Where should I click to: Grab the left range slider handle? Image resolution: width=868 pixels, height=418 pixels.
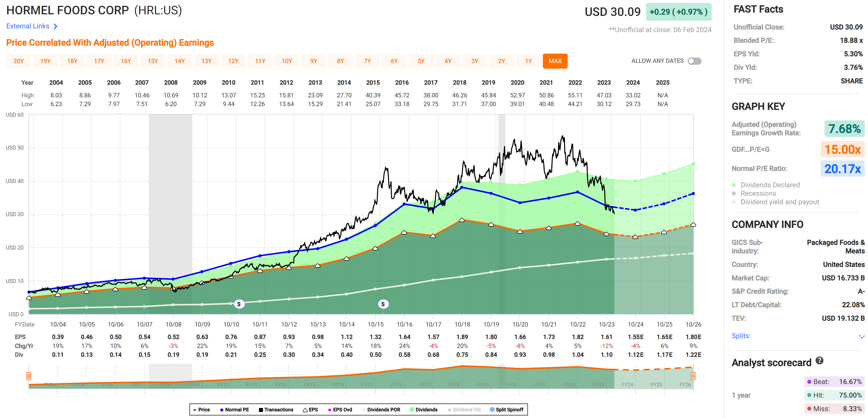click(29, 376)
